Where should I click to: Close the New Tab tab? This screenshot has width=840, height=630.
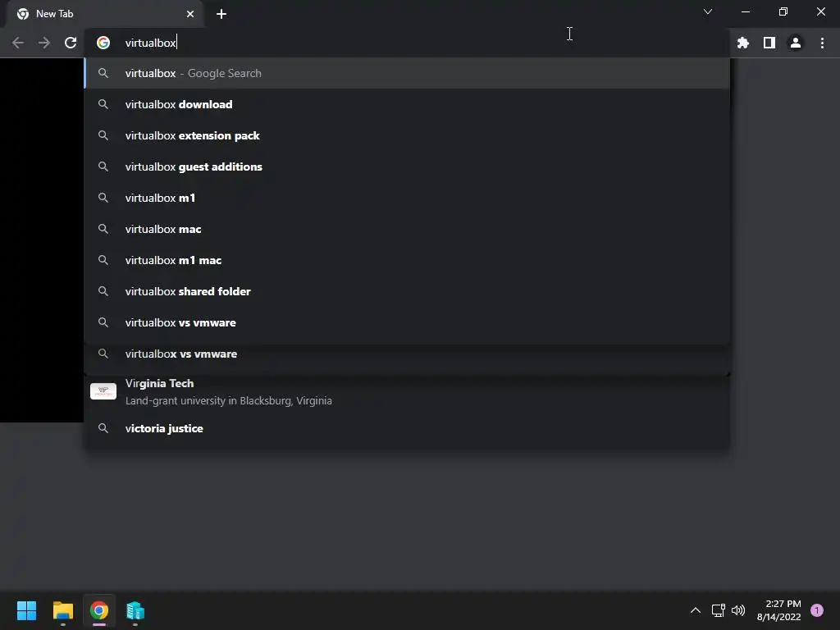[190, 14]
